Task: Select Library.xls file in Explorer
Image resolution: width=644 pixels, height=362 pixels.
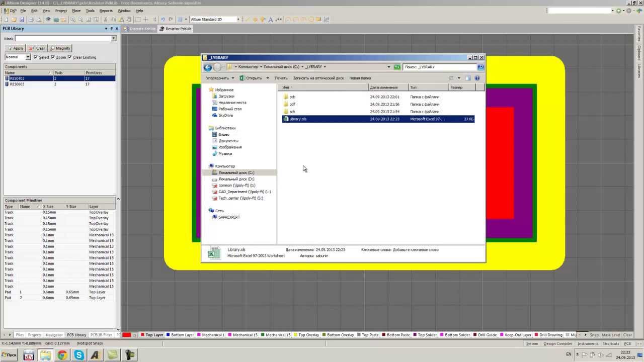Action: (378, 119)
